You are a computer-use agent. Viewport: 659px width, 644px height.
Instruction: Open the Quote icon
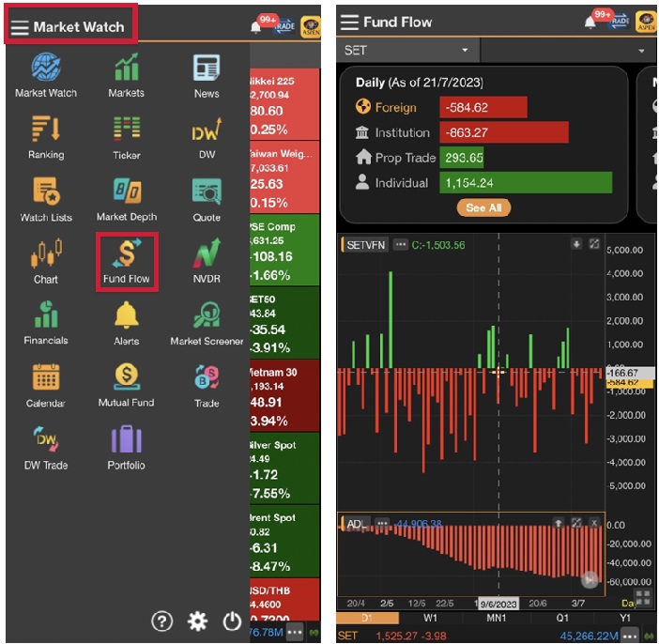coord(207,192)
